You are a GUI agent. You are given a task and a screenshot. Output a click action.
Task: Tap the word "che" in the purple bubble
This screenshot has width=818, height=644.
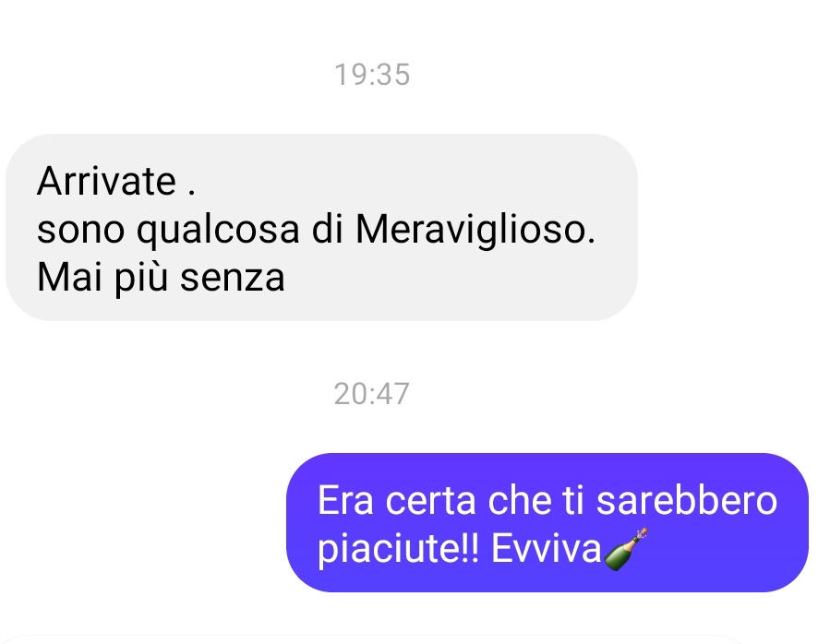(x=520, y=501)
